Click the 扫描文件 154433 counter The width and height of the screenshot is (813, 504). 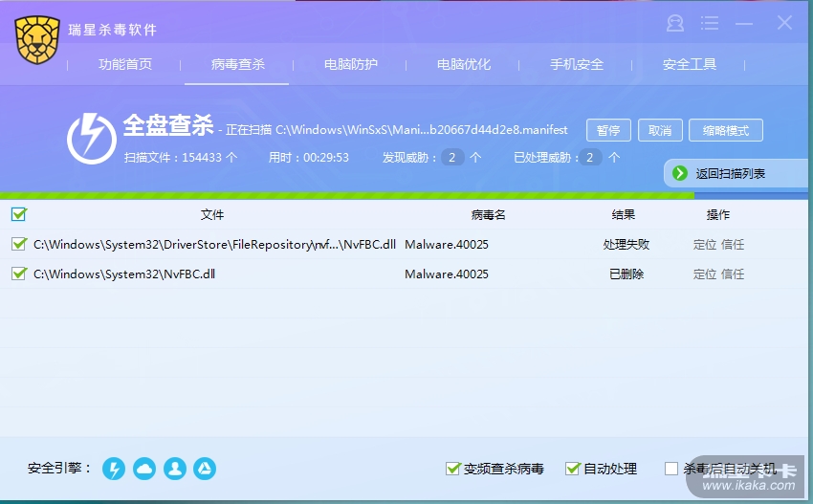coord(181,157)
